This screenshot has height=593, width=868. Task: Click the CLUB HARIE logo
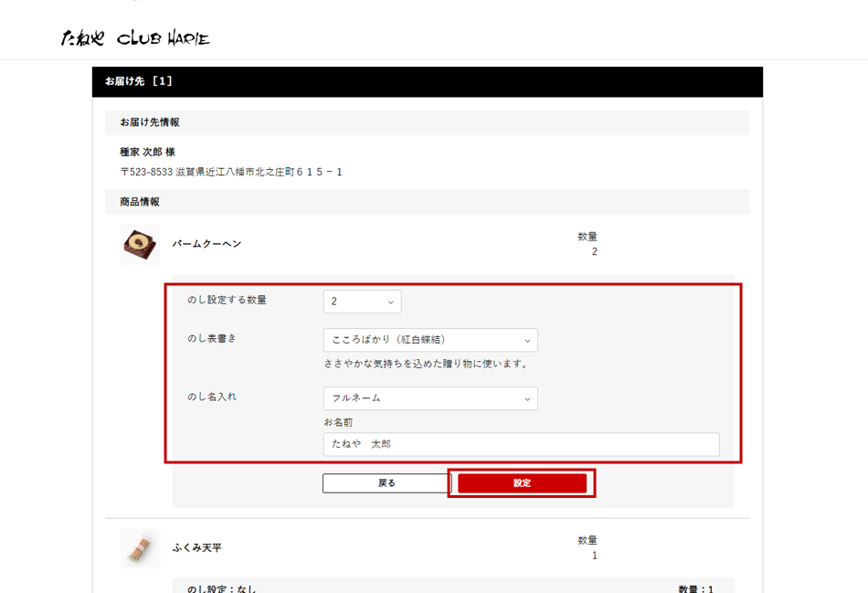click(164, 38)
